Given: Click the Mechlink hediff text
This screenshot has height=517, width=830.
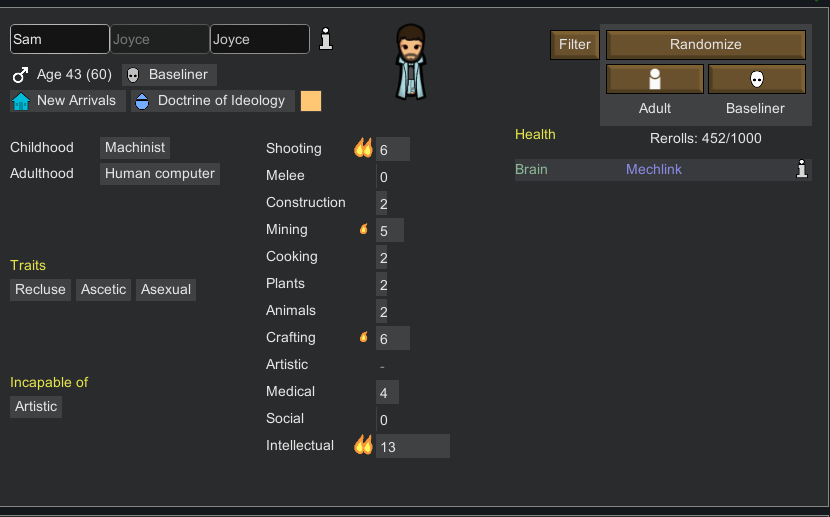Looking at the screenshot, I should [654, 169].
